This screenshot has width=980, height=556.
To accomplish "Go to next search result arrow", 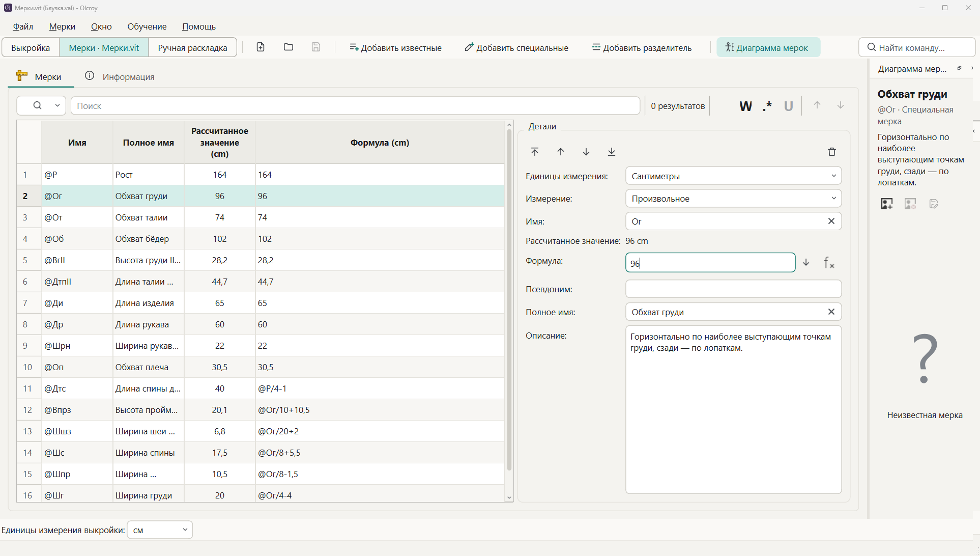I will pyautogui.click(x=841, y=105).
